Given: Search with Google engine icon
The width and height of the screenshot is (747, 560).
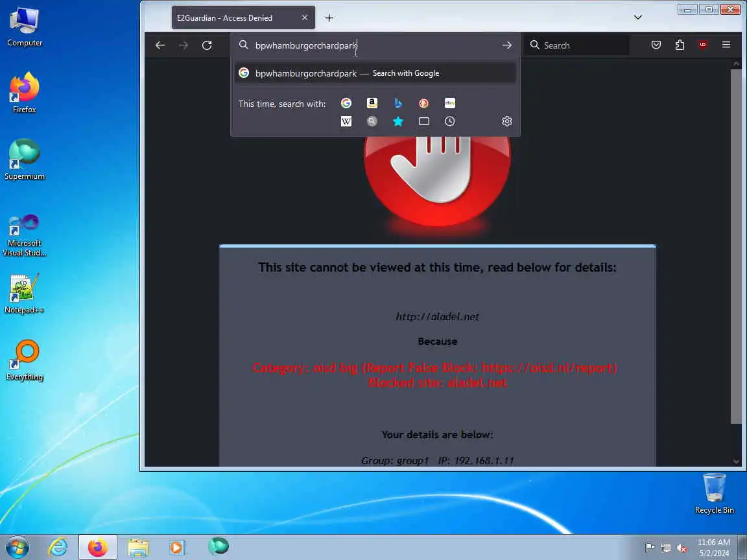Looking at the screenshot, I should 346,103.
